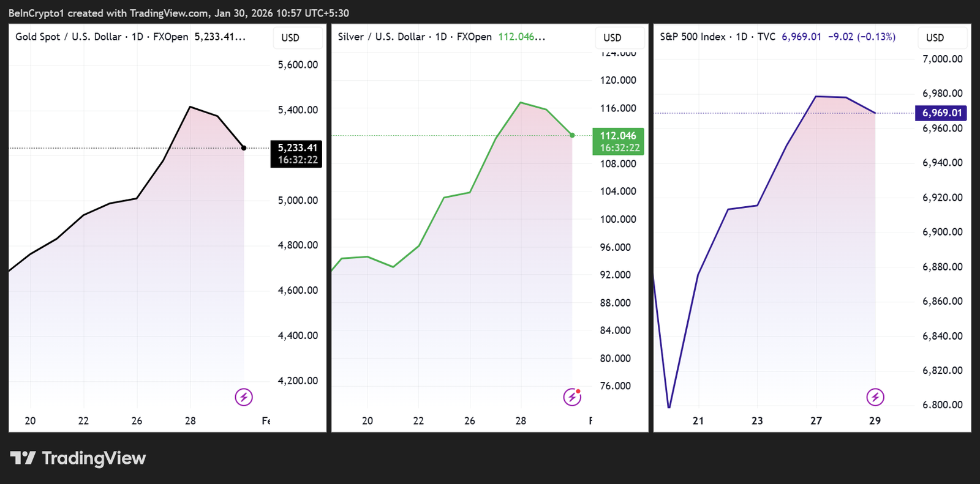Viewport: 980px width, 484px height.
Task: Click the lightning icon with red dot in Silver chart
Action: (x=572, y=397)
